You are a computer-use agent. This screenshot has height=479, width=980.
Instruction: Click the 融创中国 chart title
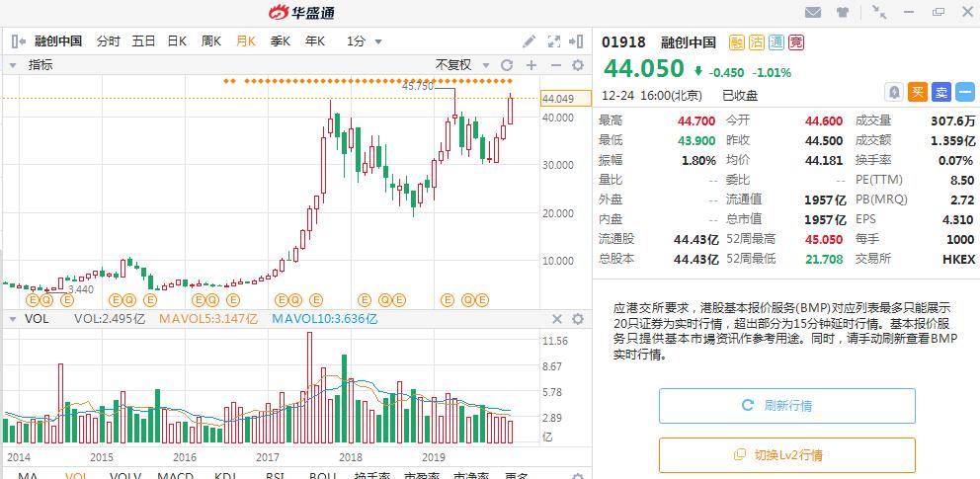58,41
